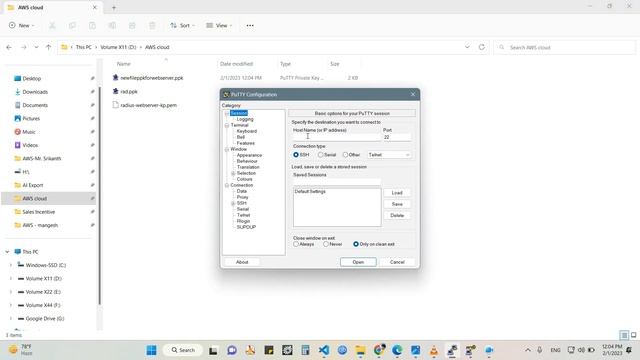Collapse the Window tree node
Screen dimensions: 640x360
click(227, 149)
